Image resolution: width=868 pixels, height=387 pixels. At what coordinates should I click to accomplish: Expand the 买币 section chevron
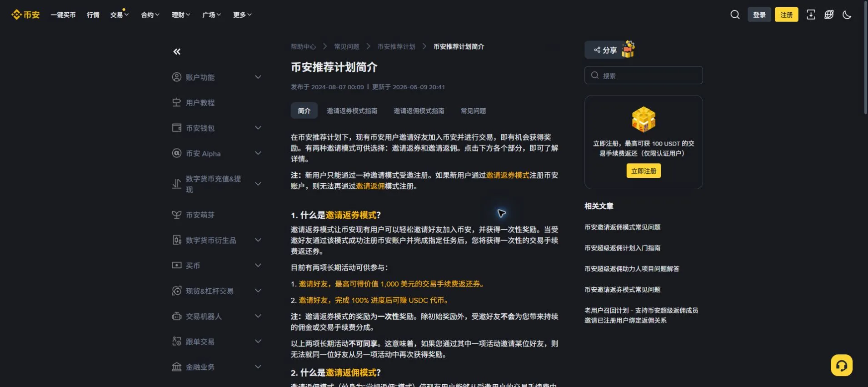pyautogui.click(x=258, y=265)
